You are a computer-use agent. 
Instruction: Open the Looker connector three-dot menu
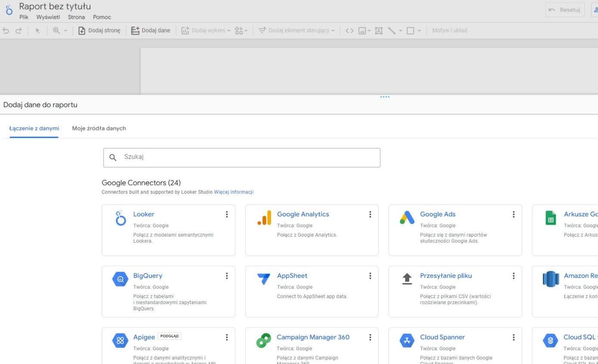[x=227, y=214]
